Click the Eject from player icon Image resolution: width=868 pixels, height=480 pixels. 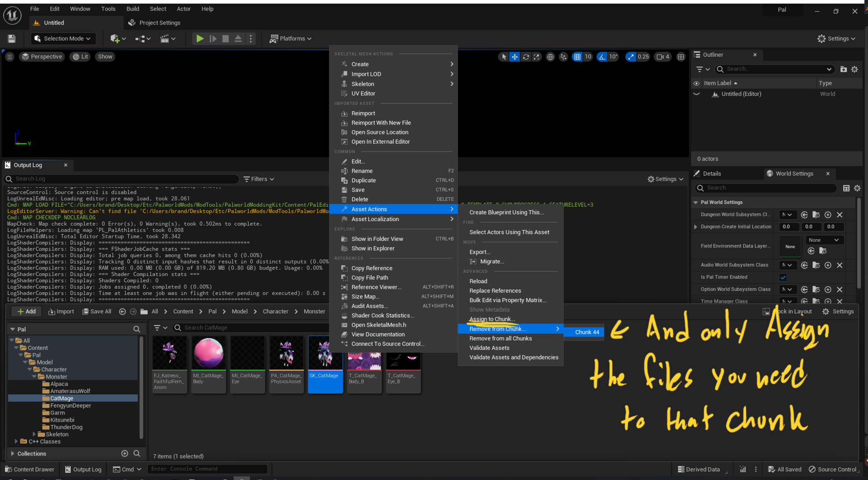[x=238, y=38]
